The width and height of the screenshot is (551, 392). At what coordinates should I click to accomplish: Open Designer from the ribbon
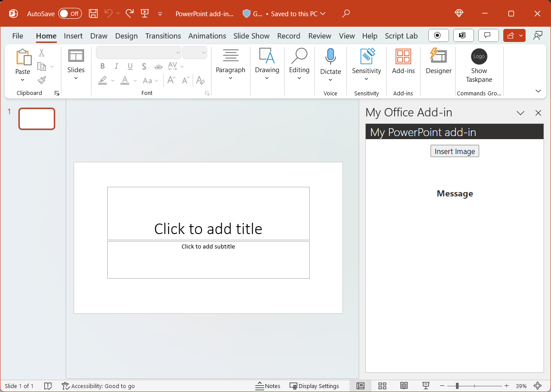pos(438,63)
